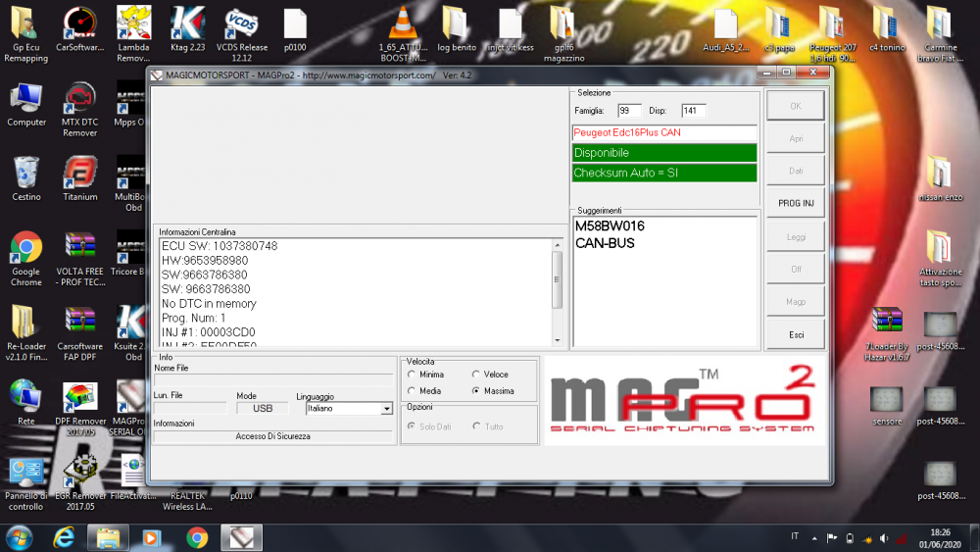Open Computer desktop icon
Image resolution: width=980 pixels, height=552 pixels.
click(x=26, y=105)
